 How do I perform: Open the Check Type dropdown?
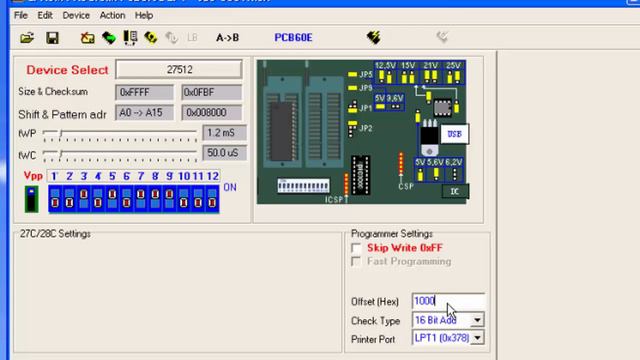477,320
